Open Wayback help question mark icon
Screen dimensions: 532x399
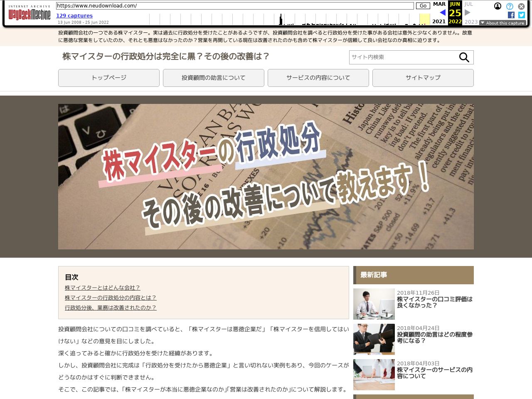510,6
